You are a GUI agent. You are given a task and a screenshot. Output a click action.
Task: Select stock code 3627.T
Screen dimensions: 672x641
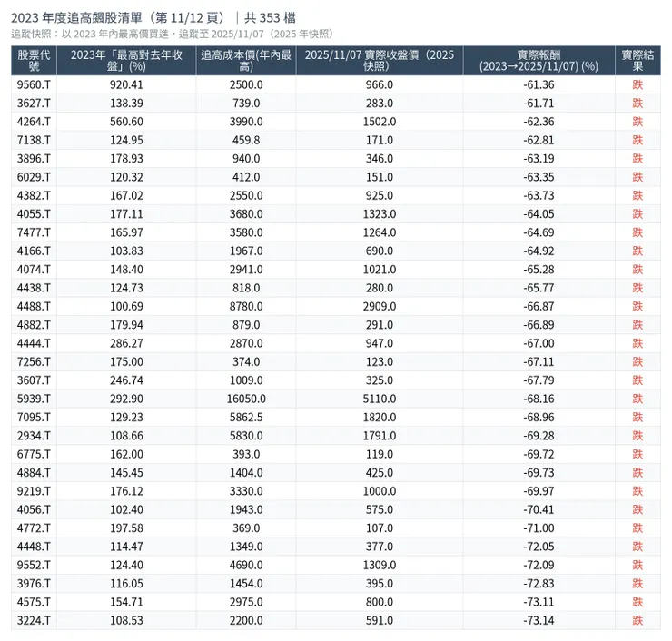tap(34, 104)
